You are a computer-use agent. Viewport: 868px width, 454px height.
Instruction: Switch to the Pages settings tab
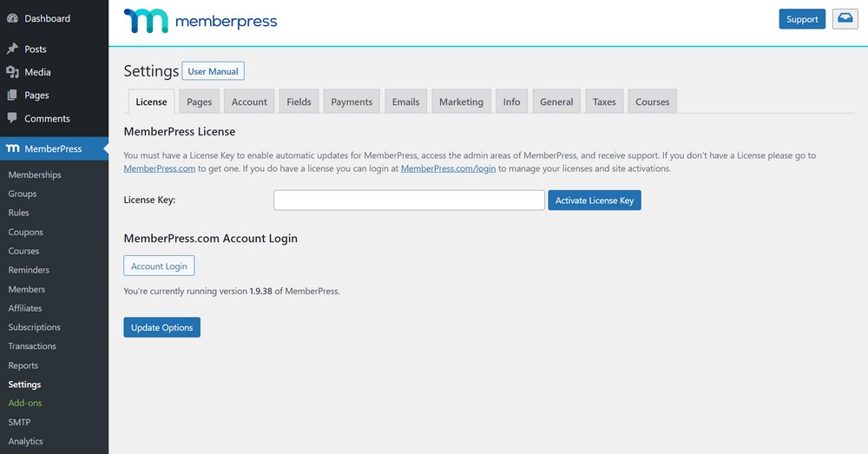coord(200,102)
